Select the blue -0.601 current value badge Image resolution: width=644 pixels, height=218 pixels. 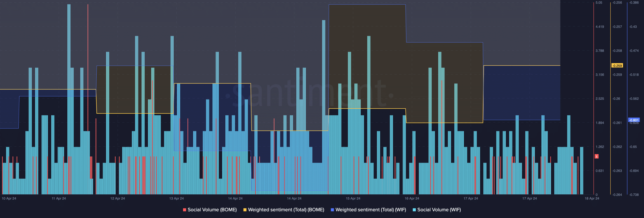[x=634, y=120]
